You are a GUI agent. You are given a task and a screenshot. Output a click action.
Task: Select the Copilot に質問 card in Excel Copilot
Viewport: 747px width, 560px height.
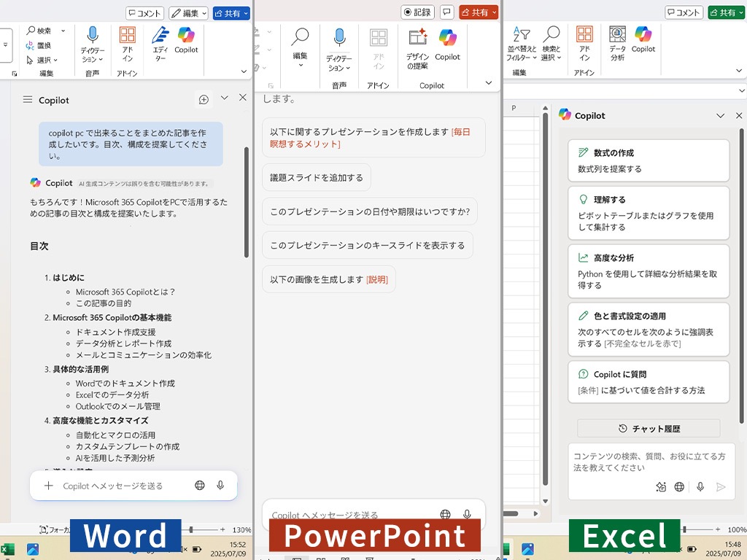(x=649, y=382)
